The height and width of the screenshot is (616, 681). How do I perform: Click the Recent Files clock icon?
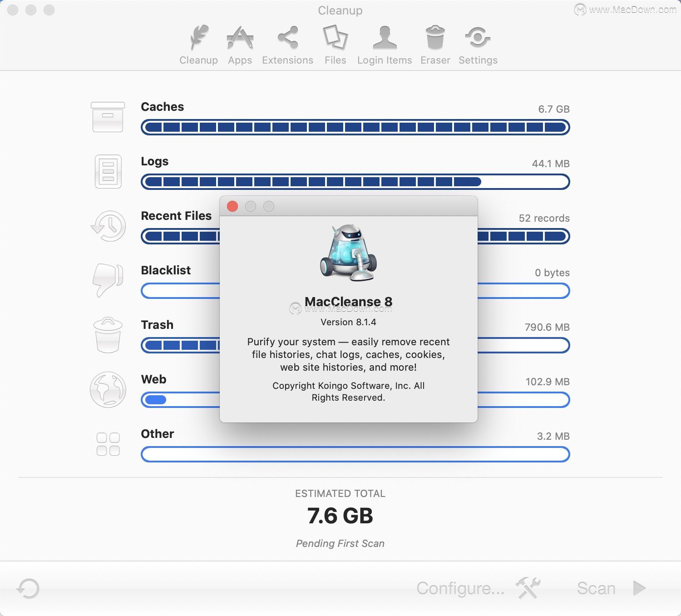(108, 226)
